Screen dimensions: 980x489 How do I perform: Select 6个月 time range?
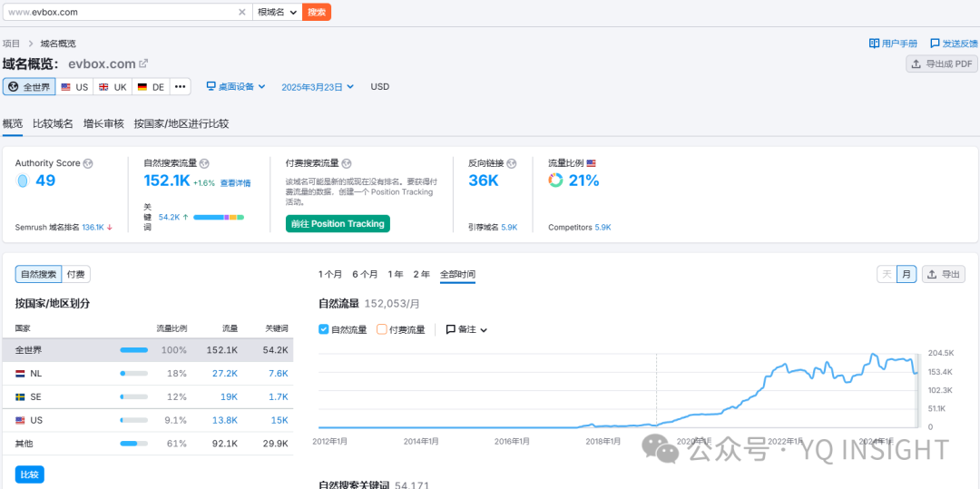365,274
